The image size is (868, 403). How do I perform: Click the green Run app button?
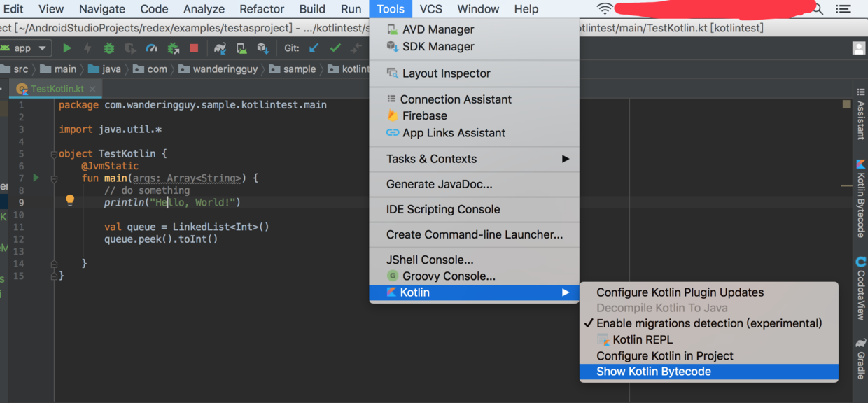pos(67,48)
